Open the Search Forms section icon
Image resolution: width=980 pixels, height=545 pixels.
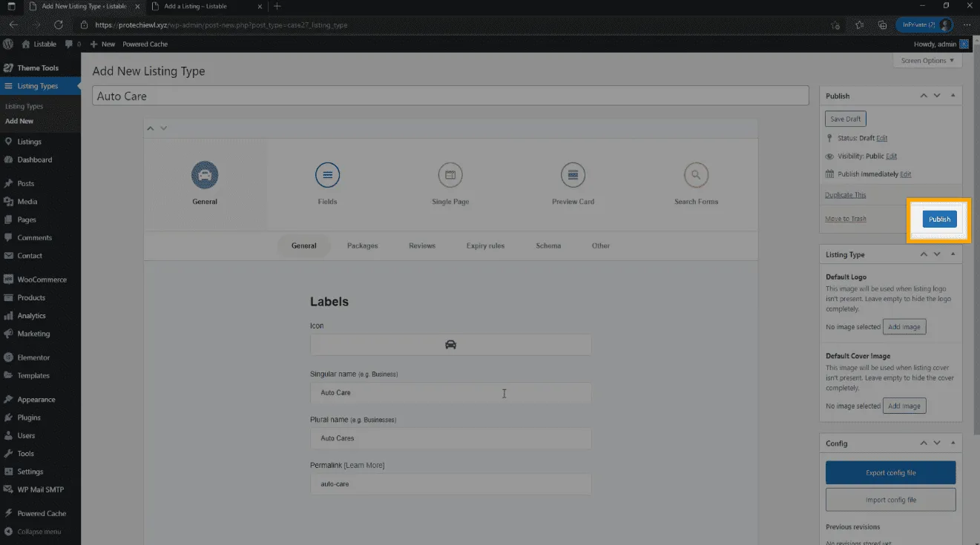click(696, 176)
